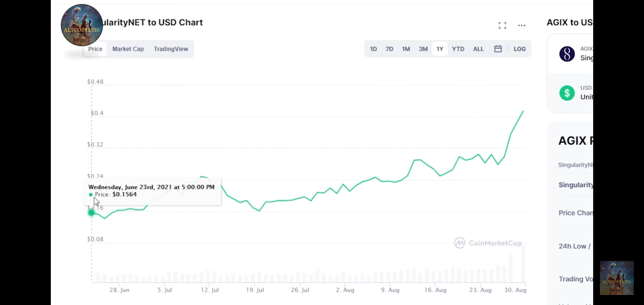Click the $0.08 y-axis label
Screen dimensions: 644x305
[x=95, y=239]
